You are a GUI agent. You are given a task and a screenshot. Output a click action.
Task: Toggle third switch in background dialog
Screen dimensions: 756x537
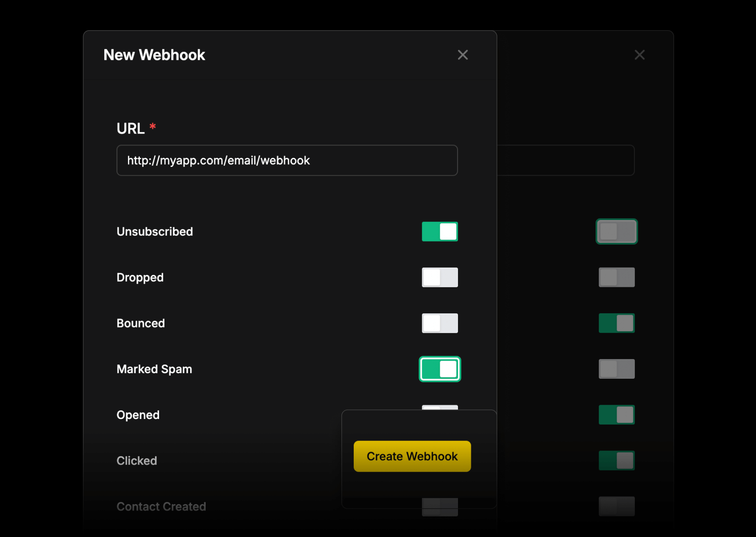coord(617,323)
